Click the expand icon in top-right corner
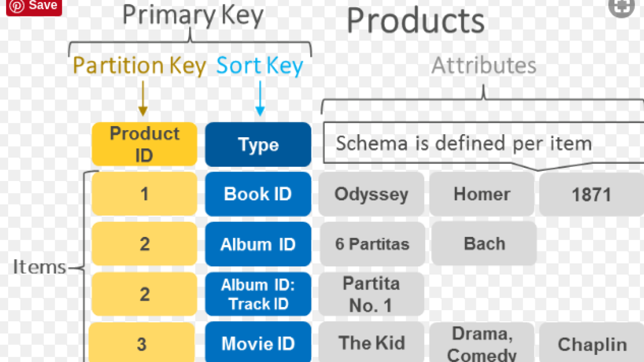Screen dimensions: 644x362 tap(620, 7)
